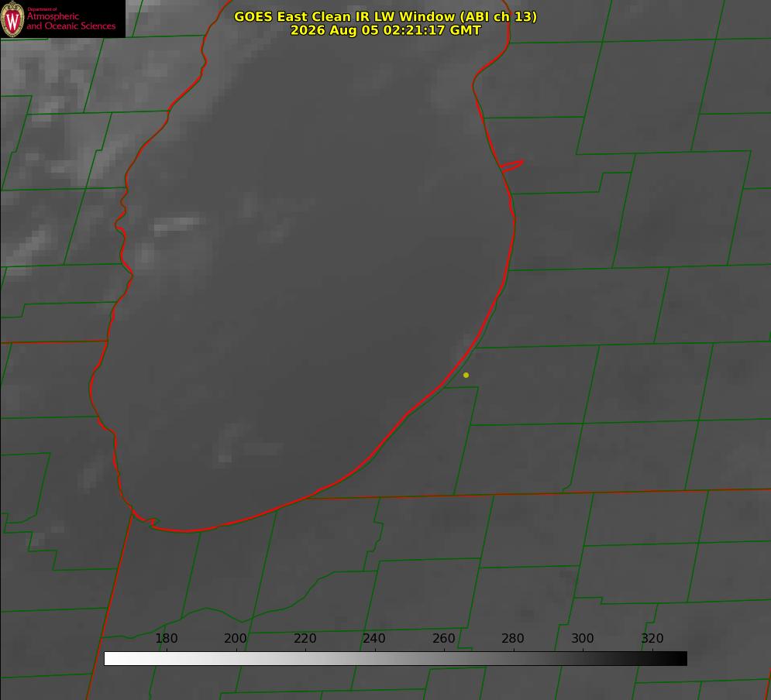The image size is (771, 700).
Task: Select the GOES East Clean IR title
Action: pyautogui.click(x=385, y=16)
